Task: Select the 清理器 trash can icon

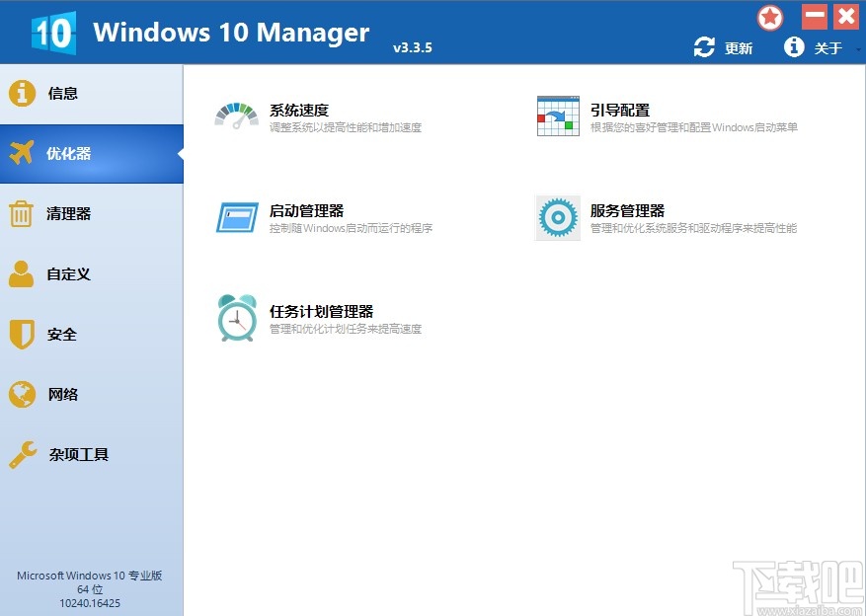Action: [x=20, y=214]
